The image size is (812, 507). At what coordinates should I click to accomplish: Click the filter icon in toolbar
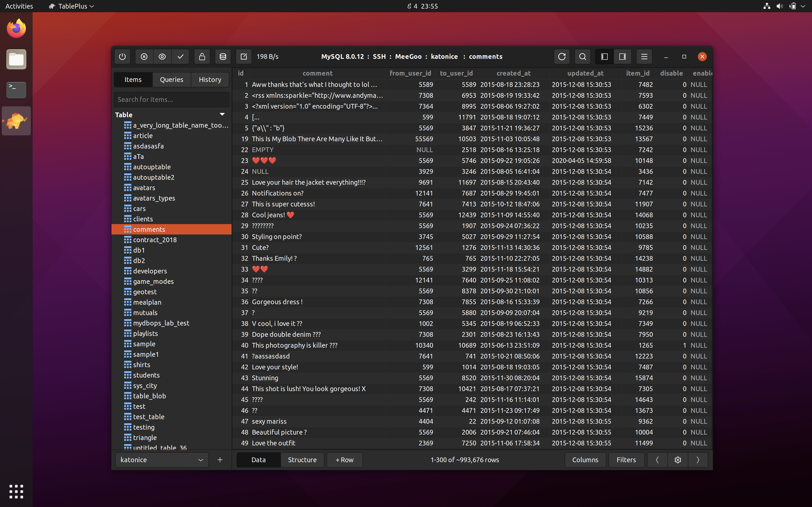coord(626,460)
